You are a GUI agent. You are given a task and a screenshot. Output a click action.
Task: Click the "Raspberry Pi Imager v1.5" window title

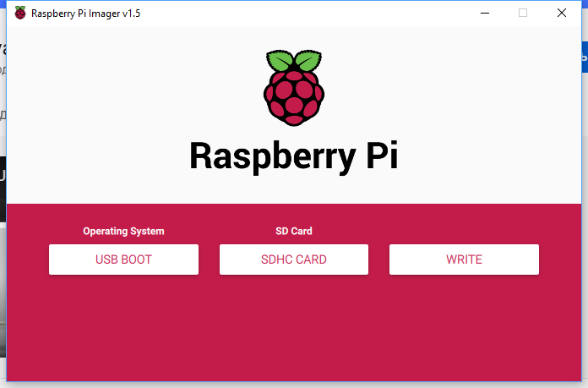85,14
